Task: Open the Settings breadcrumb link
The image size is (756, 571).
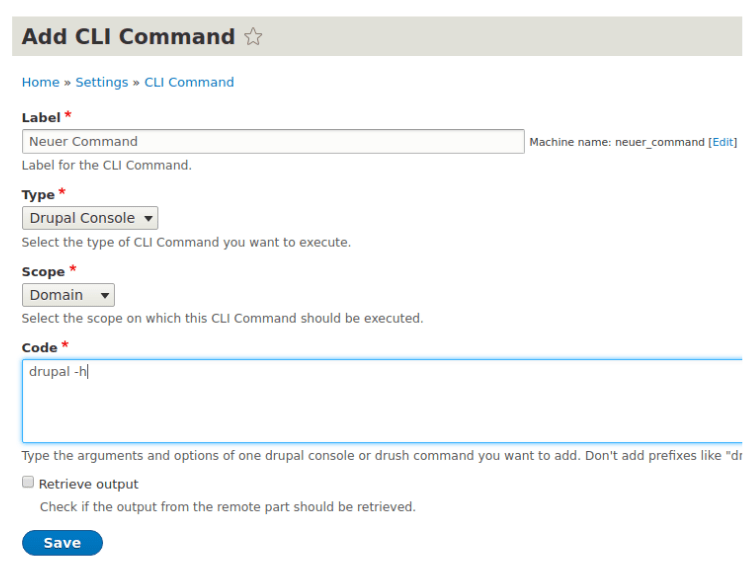Action: tap(102, 82)
